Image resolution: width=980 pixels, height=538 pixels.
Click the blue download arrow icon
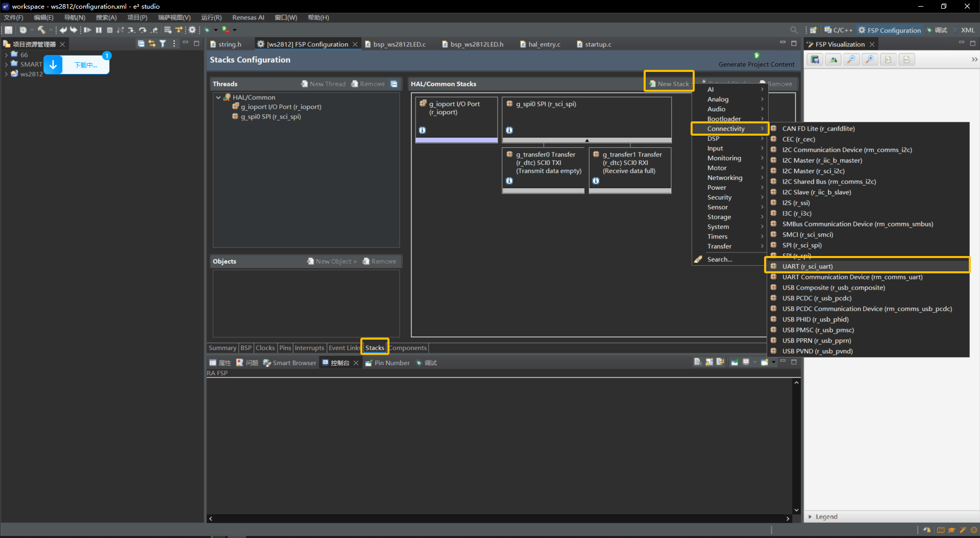[x=53, y=65]
